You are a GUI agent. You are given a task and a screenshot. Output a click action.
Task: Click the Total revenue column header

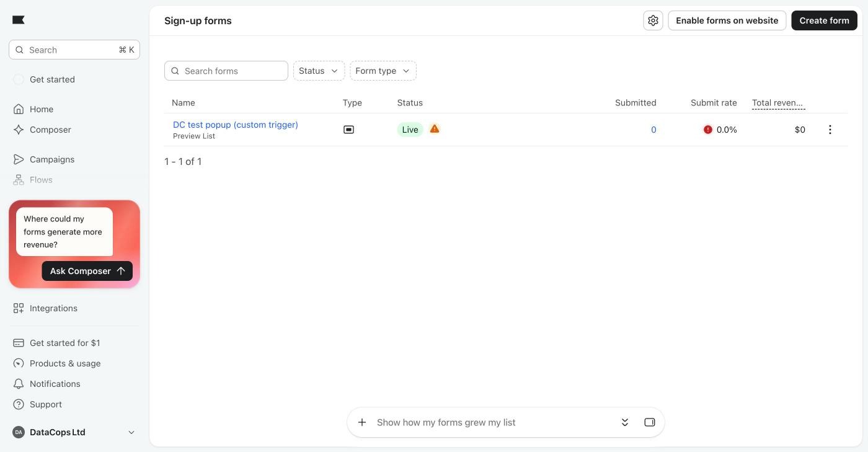point(778,103)
